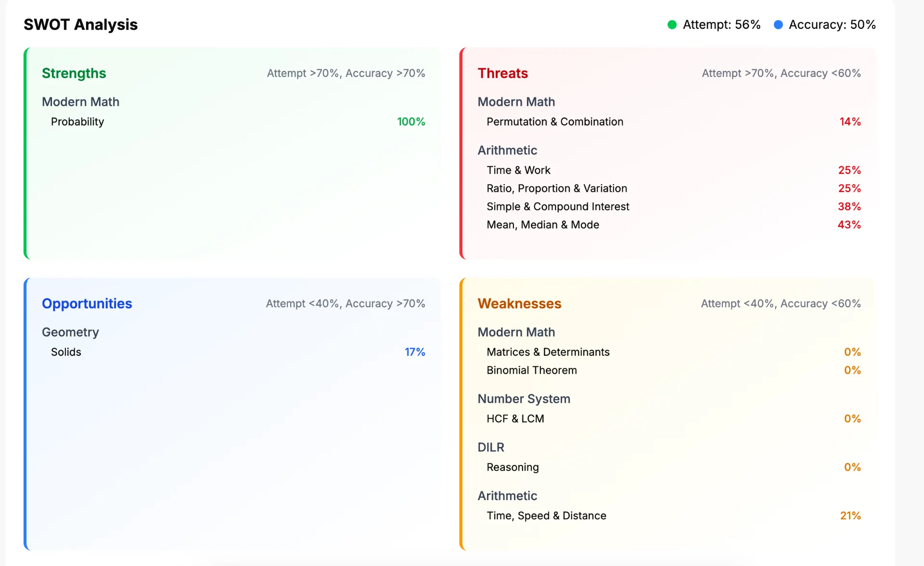Click Opportunities criteria Attempt <40%, Accuracy >70%
Screen dimensions: 924x566
coord(346,303)
